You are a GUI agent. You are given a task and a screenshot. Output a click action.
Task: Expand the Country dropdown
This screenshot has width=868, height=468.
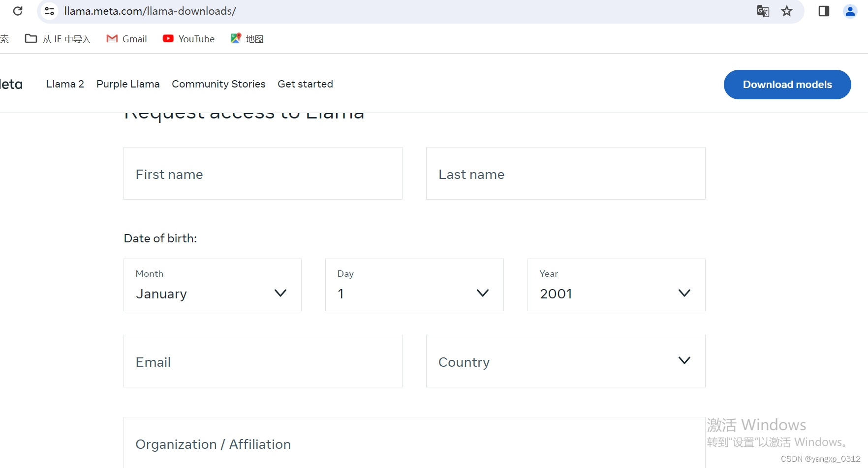565,361
